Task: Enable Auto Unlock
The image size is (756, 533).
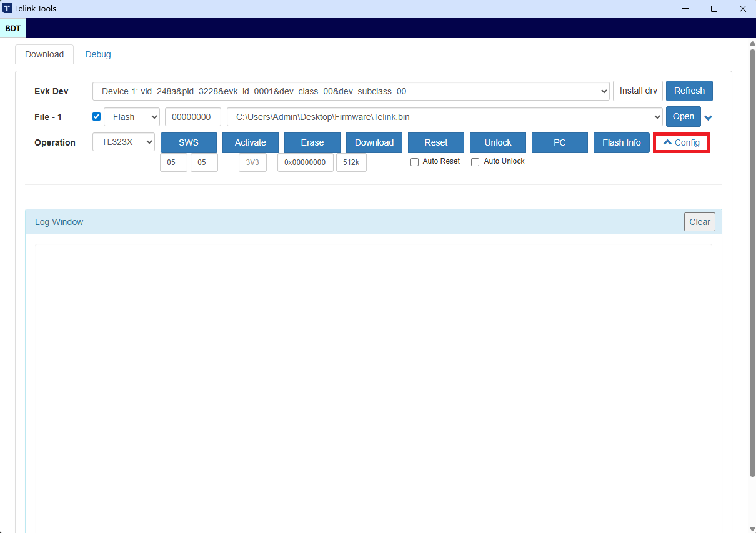Action: click(475, 161)
